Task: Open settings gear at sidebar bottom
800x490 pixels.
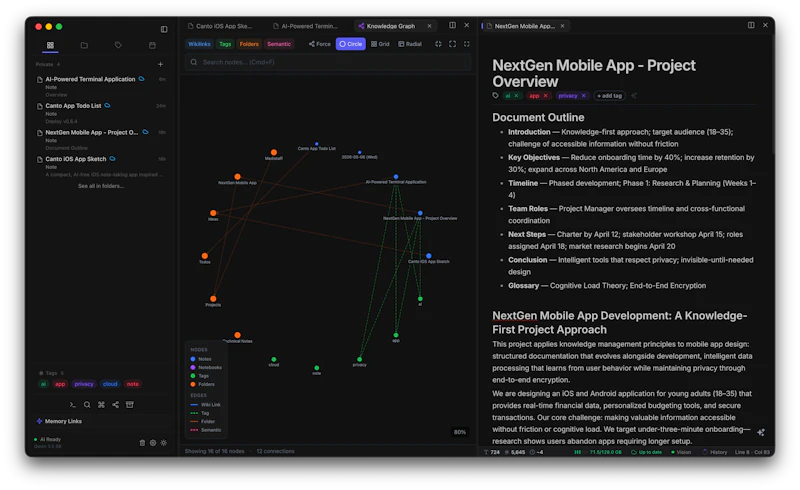Action: pos(153,443)
